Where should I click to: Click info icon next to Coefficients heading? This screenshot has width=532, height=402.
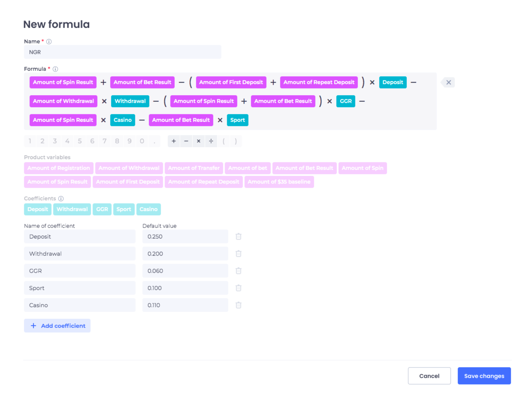coord(61,199)
